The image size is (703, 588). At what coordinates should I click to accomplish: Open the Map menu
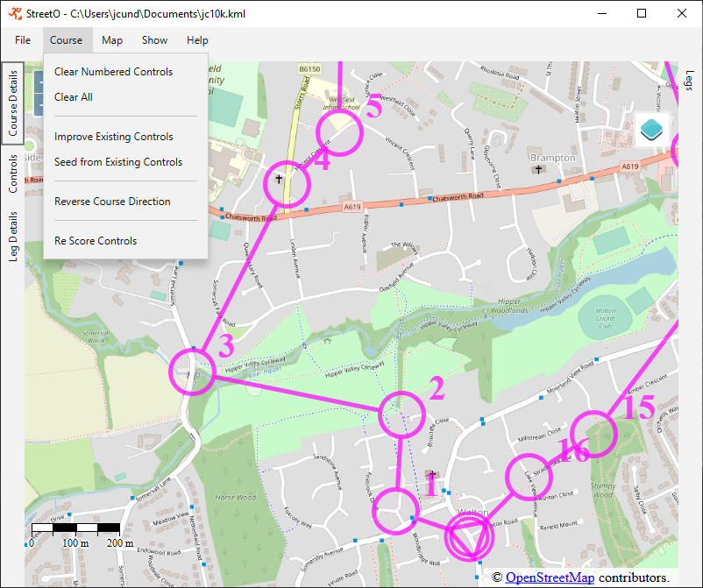111,40
